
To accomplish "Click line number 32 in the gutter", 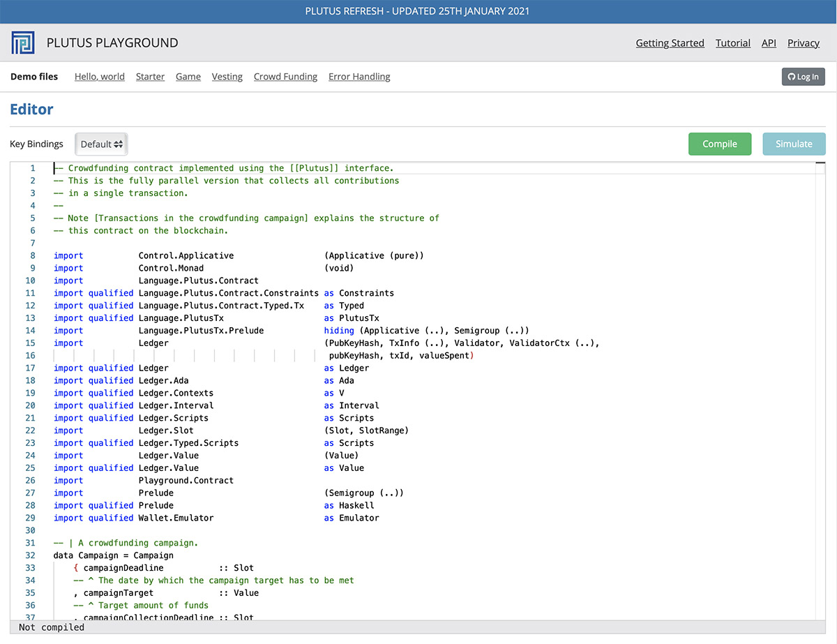I will (x=30, y=555).
